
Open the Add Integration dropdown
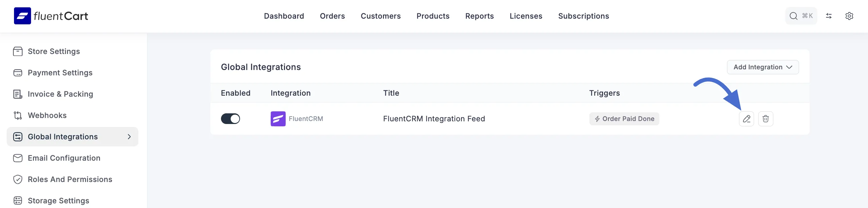click(763, 67)
